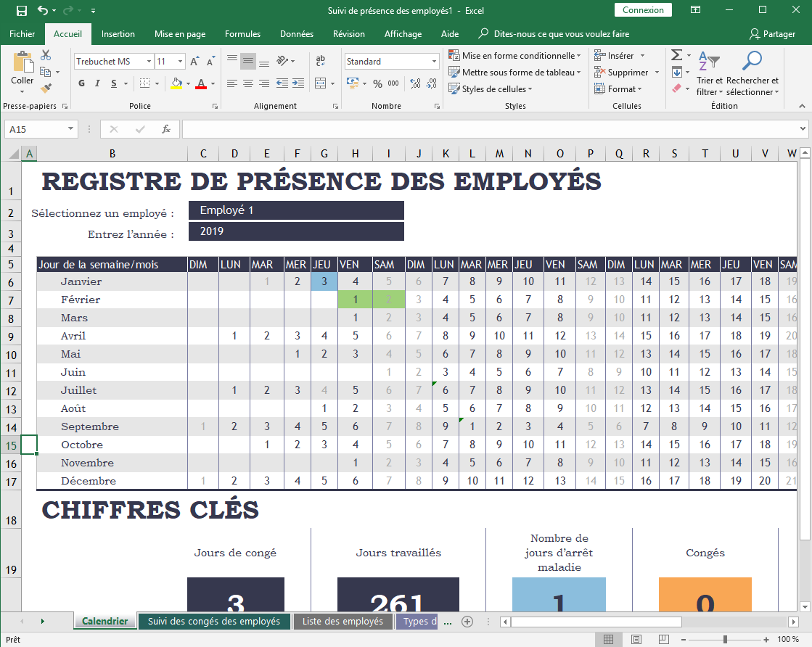The height and width of the screenshot is (647, 812).
Task: Click the Partager share button
Action: 772,34
